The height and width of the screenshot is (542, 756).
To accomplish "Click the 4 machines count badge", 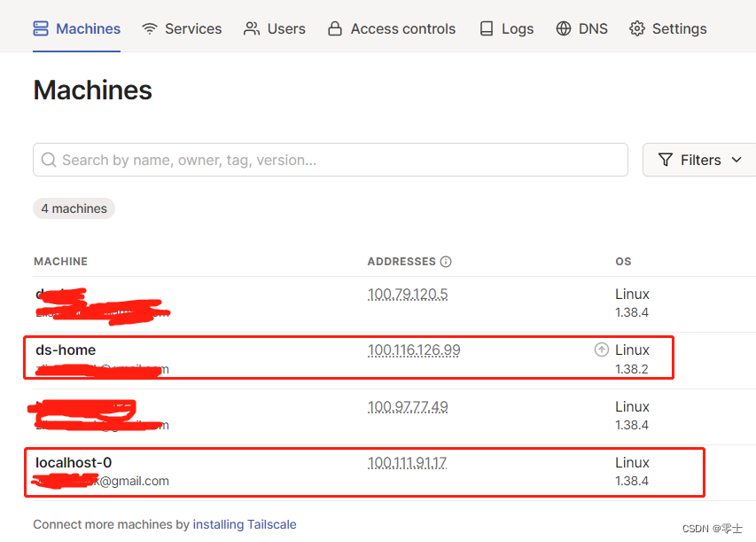I will coord(74,208).
